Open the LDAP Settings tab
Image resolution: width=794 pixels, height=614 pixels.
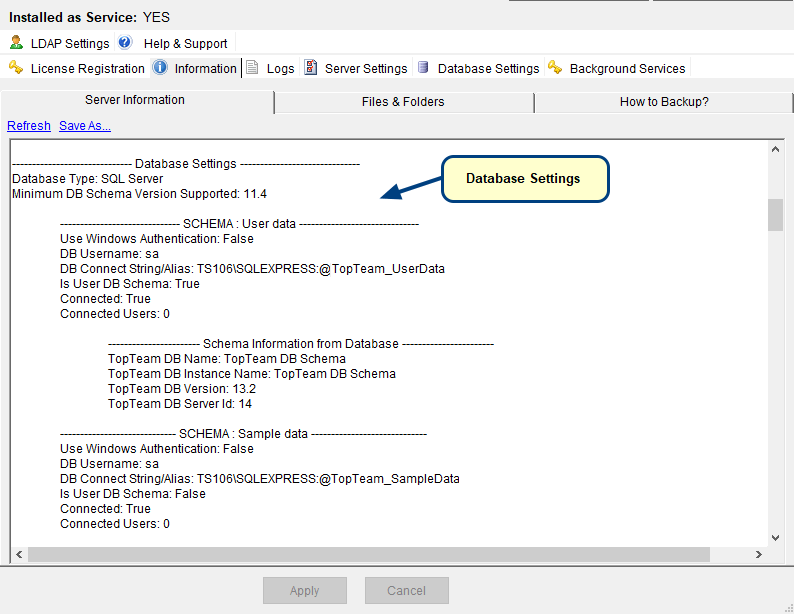pos(70,44)
